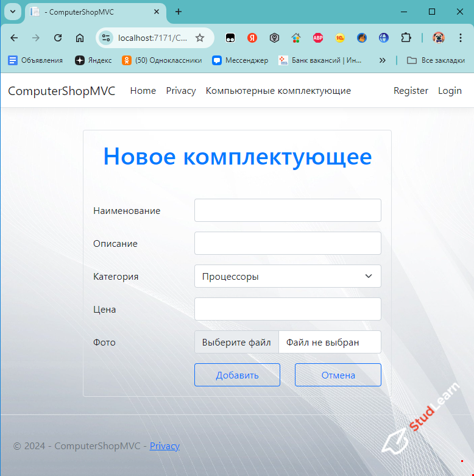Click the address bar URL localhost:7171
Screen dimensions: 474x476
152,38
